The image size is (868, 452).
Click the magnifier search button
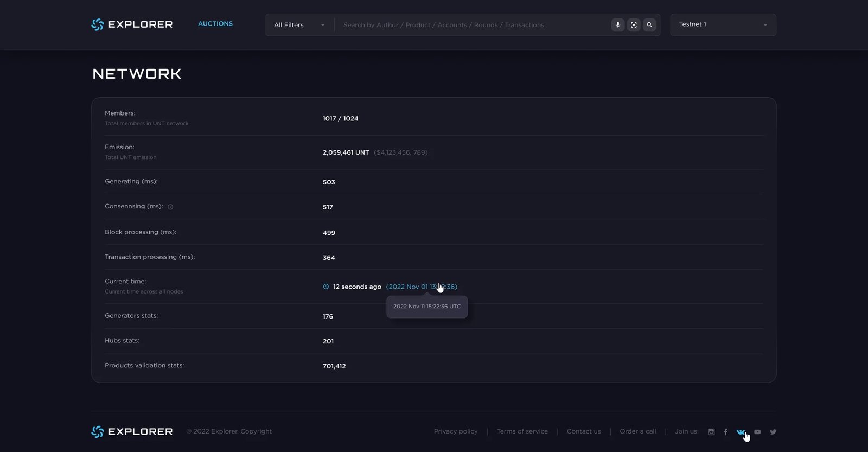(649, 25)
